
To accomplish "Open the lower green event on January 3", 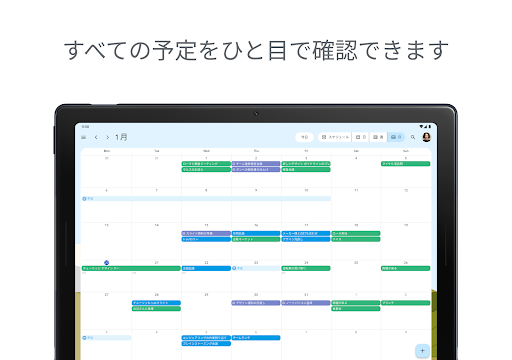I will 306,170.
